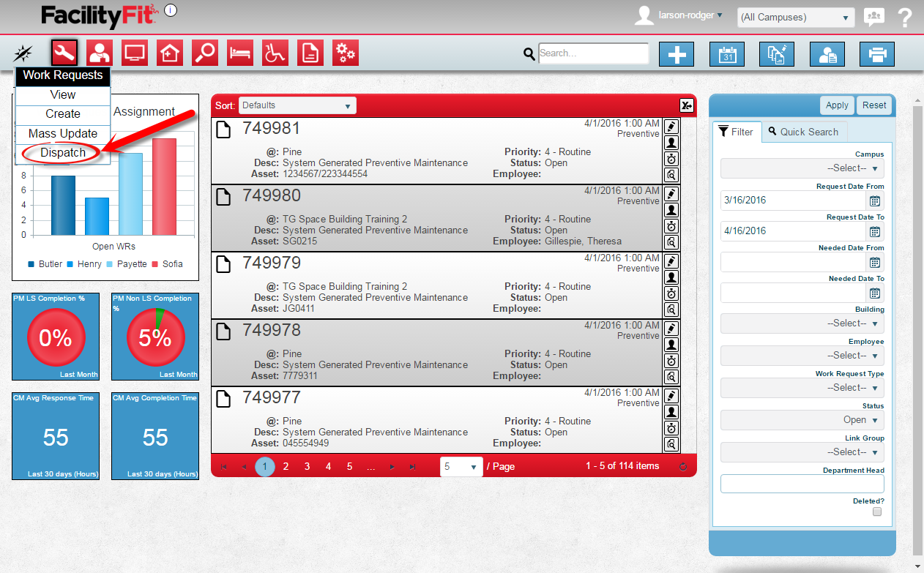The image size is (924, 573).
Task: Open the wrench Work Requests toolbar icon
Action: [64, 53]
